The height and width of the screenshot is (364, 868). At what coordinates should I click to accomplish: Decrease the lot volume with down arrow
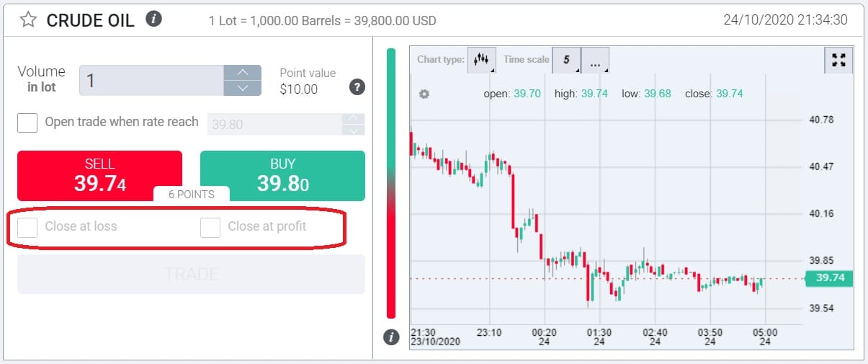243,88
